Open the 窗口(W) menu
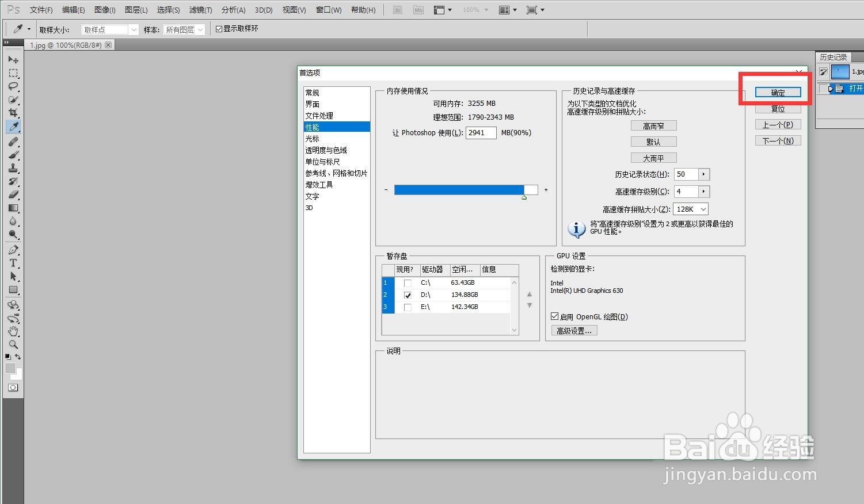Image resolution: width=864 pixels, height=504 pixels. (329, 10)
